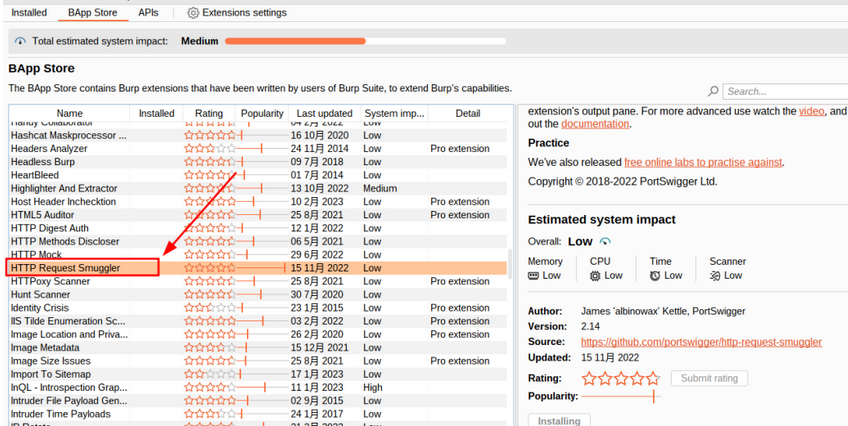Sort by the Popularity column header
Image resolution: width=848 pixels, height=426 pixels.
point(262,114)
